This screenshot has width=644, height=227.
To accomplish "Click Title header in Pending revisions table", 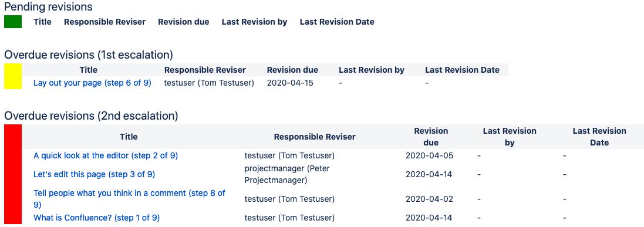I will click(43, 22).
